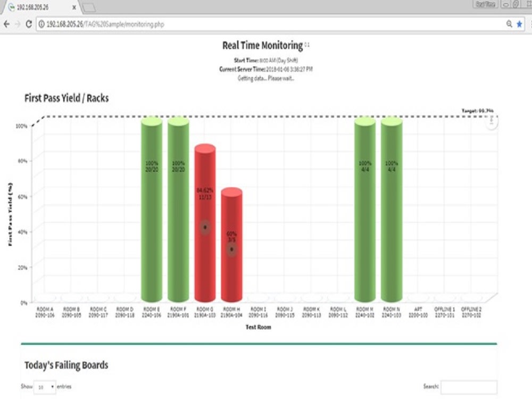Click the ROOM C axis label

pyautogui.click(x=98, y=312)
